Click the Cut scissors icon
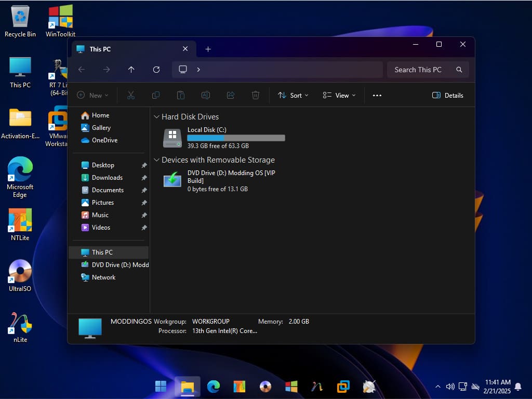532x399 pixels. coord(130,96)
